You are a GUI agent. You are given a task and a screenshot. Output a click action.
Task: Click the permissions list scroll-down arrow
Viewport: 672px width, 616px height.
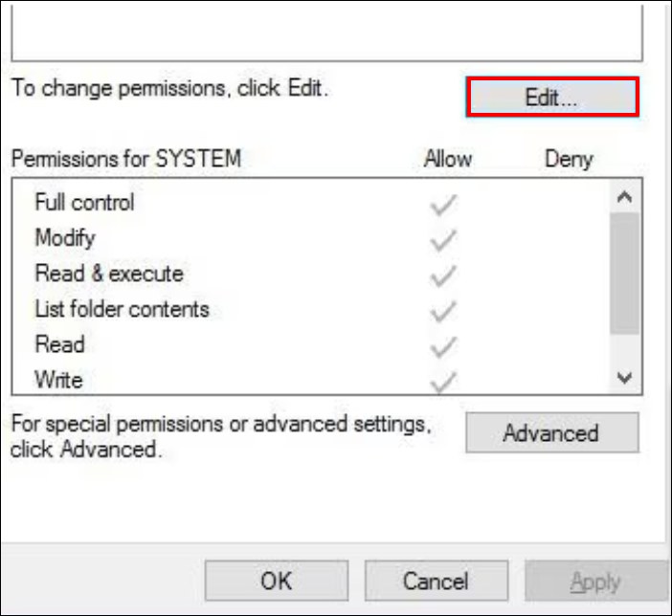click(x=625, y=379)
